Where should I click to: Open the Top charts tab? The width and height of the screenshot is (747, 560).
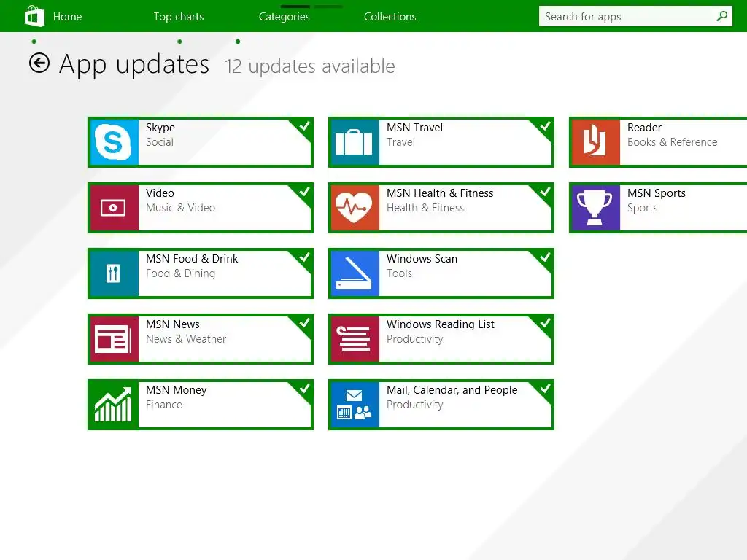click(x=179, y=17)
